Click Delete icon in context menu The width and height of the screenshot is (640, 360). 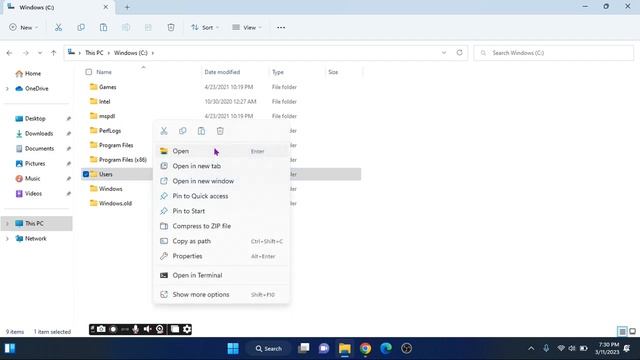pyautogui.click(x=220, y=131)
